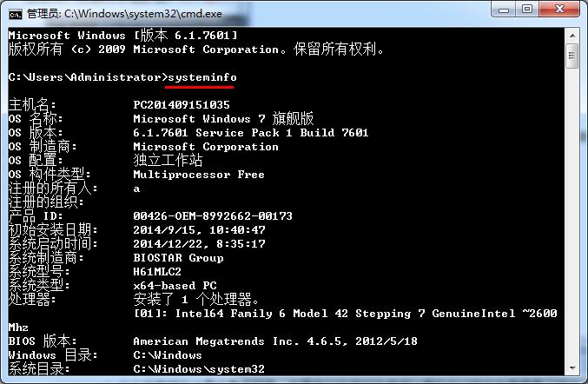Maximize the cmd.exe window
The width and height of the screenshot is (588, 384).
pyautogui.click(x=527, y=10)
